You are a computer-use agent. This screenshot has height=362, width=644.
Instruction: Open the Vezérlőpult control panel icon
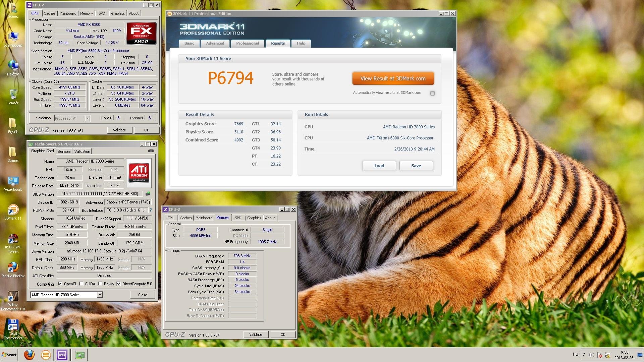pos(13,183)
